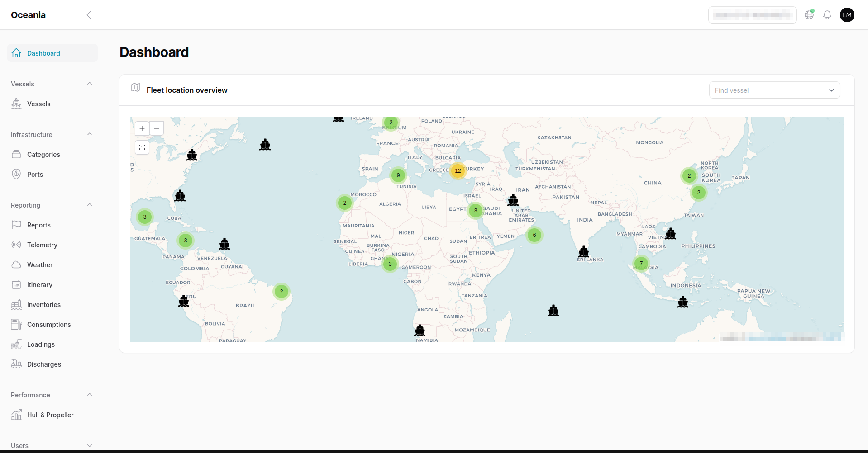868x453 pixels.
Task: Select the vessel marker north of Venezuela
Action: pos(224,244)
